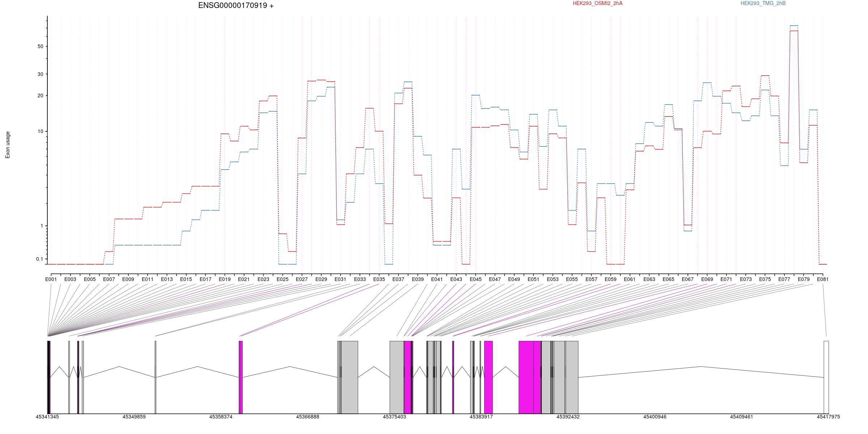Click the y-axis value 50
This screenshot has height=434, width=868.
40,46
